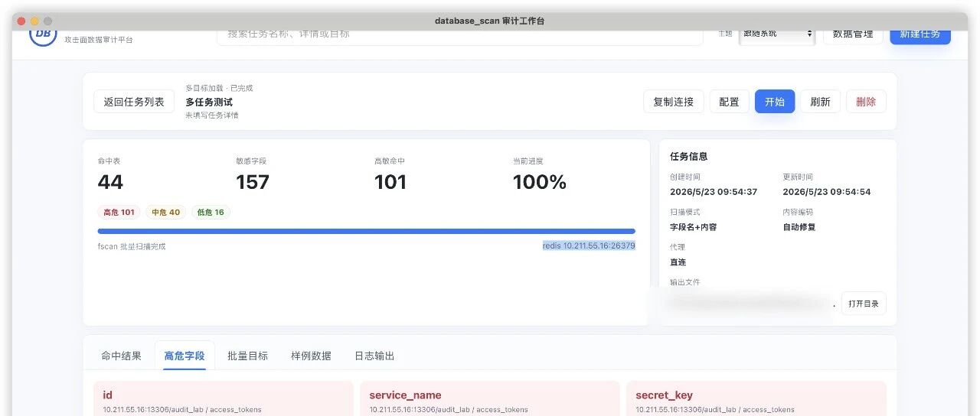Open the id field card

(x=224, y=398)
